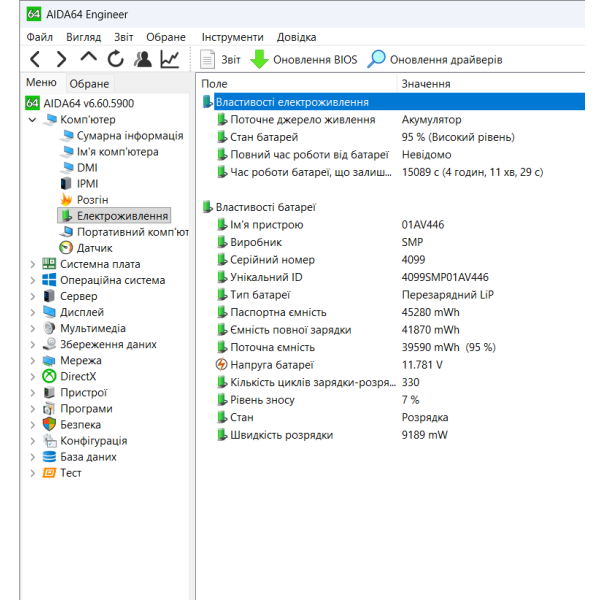Select the Рівень зносу row
The width and height of the screenshot is (600, 600).
(318, 400)
